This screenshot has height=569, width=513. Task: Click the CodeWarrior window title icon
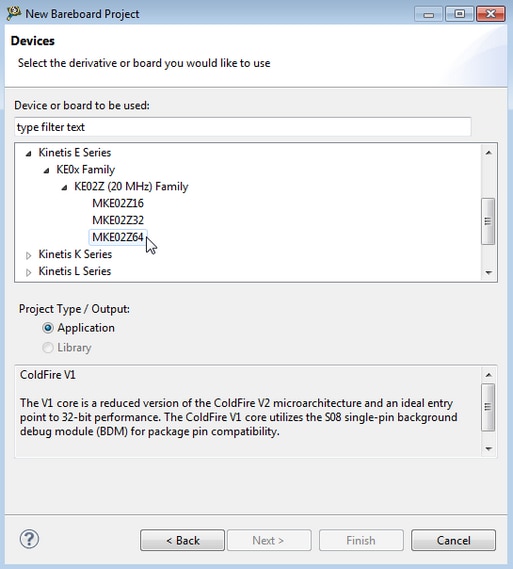click(14, 13)
